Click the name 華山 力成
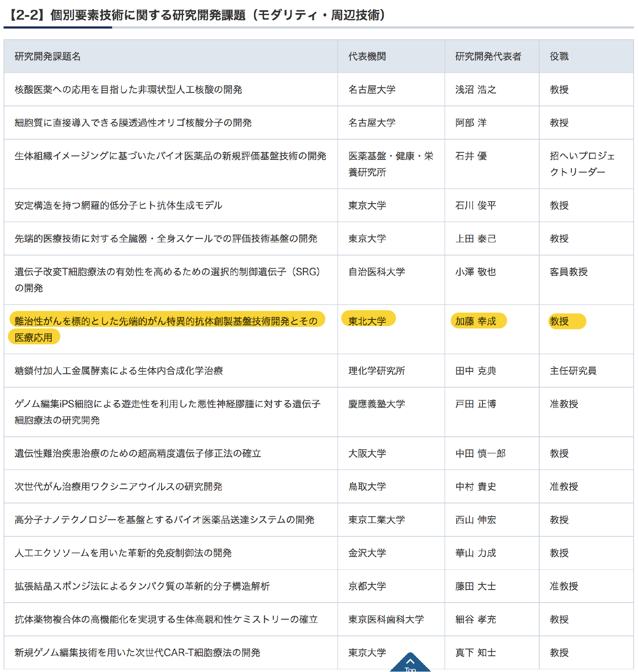638x672 pixels. [476, 553]
